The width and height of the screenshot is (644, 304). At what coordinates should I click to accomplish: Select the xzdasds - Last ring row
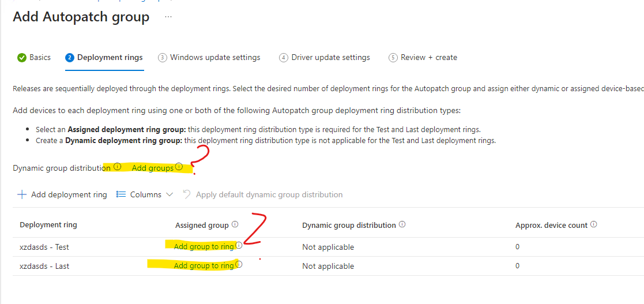point(328,266)
